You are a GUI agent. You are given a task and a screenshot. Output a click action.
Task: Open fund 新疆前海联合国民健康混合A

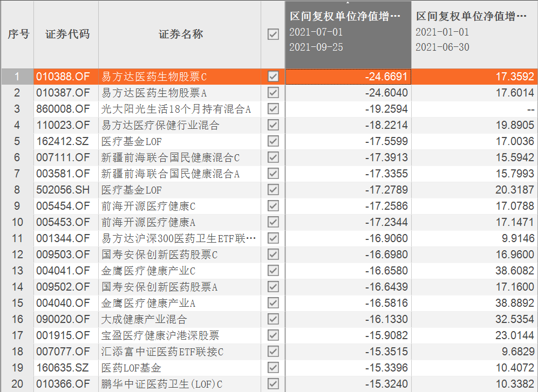click(x=171, y=174)
